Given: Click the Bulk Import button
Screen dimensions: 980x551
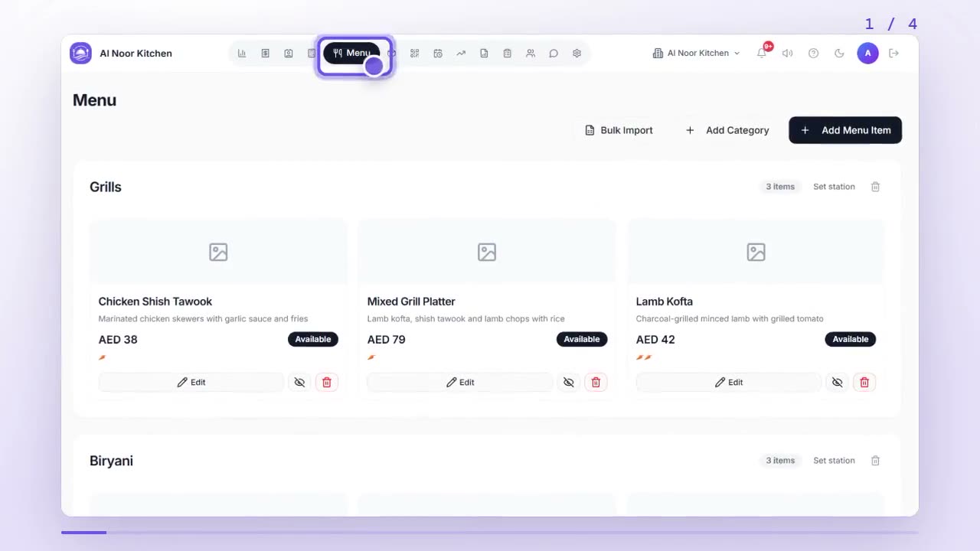Looking at the screenshot, I should [619, 130].
